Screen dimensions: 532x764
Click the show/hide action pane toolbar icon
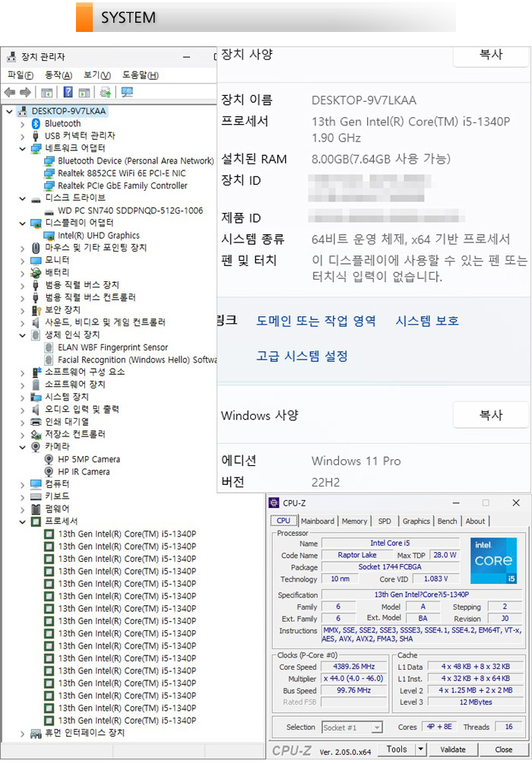point(84,92)
